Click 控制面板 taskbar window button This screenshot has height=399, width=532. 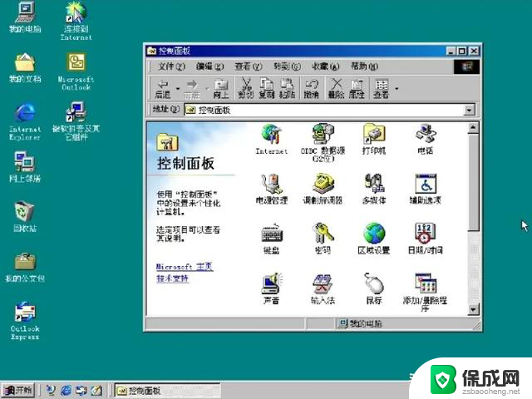tap(168, 391)
